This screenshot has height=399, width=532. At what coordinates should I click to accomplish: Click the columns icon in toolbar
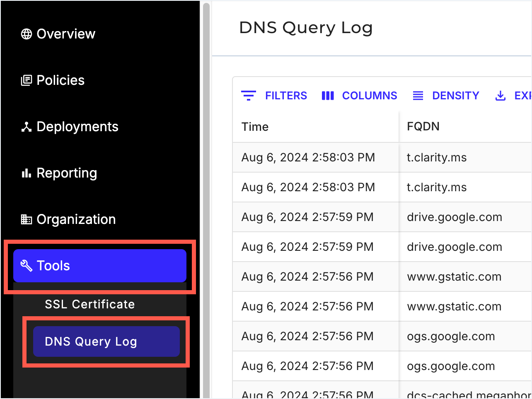(328, 96)
